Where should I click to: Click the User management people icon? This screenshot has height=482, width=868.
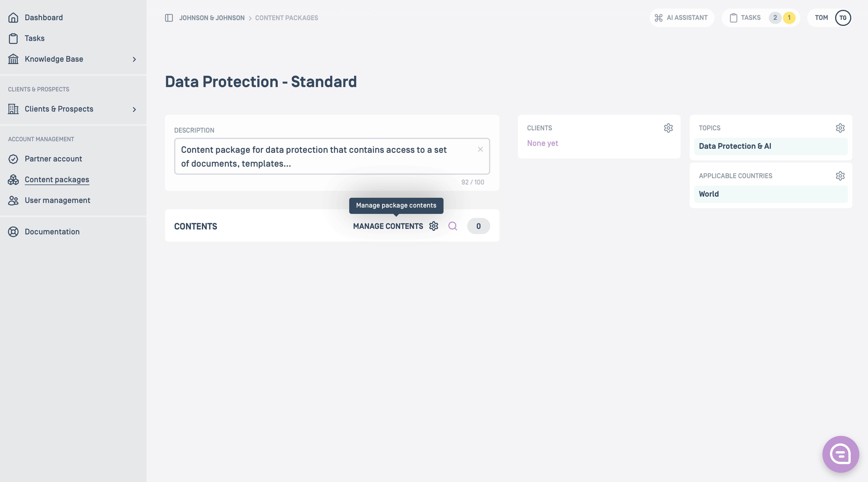coord(13,200)
